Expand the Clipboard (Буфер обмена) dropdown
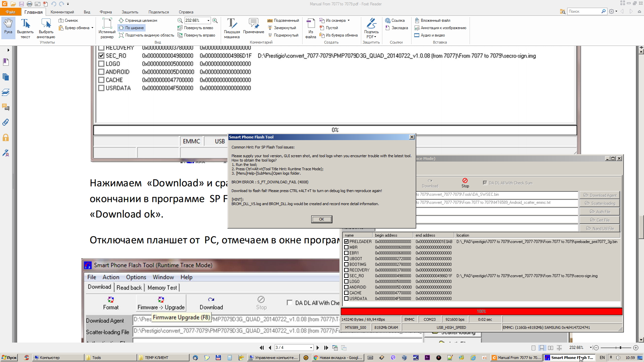Screen dimensions: 644x362 pos(92,28)
